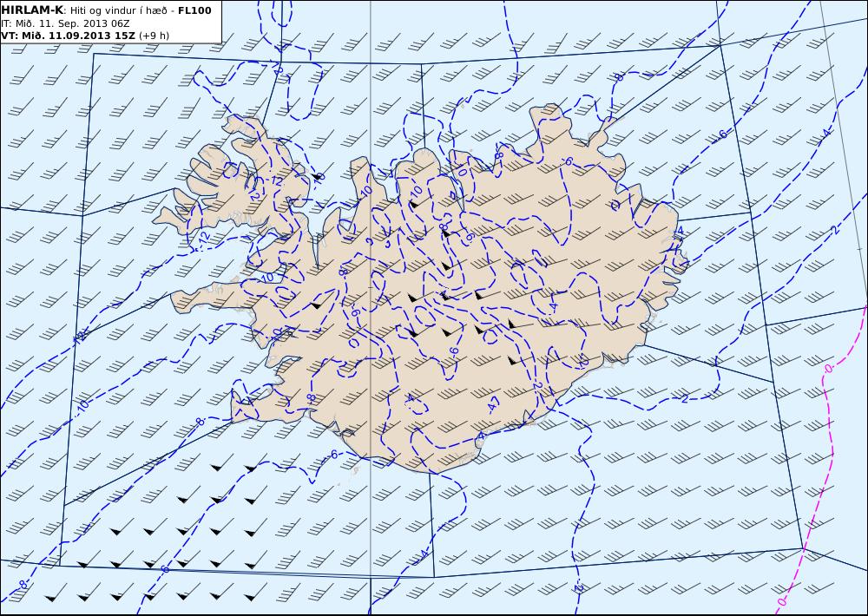Click the "VT: Mið. 11.09.2013 15Z" valid time

68,36
